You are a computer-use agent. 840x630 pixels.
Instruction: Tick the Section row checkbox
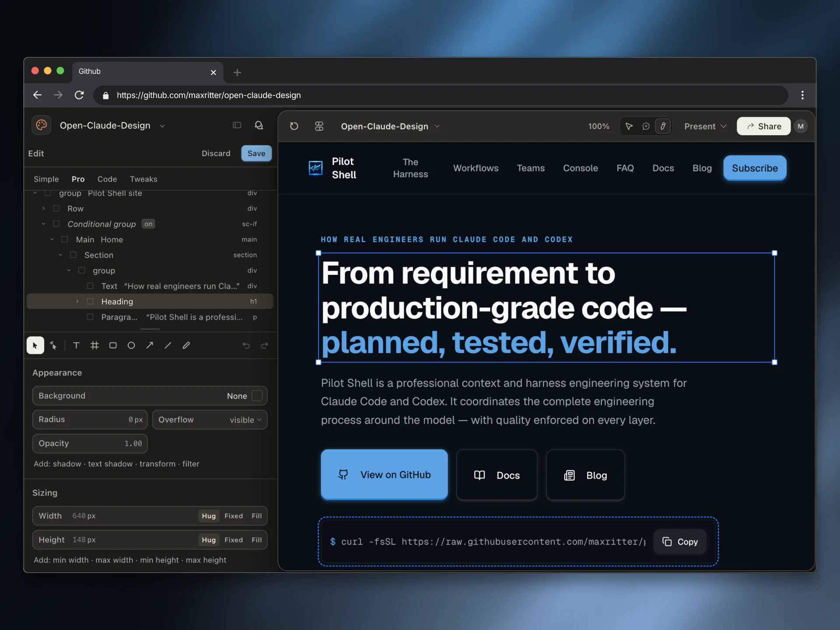pos(73,255)
